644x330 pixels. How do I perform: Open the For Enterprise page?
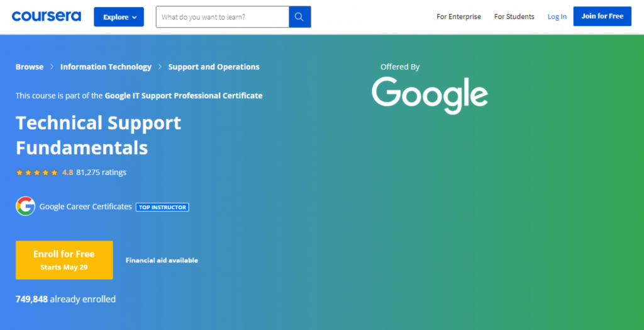pyautogui.click(x=458, y=17)
